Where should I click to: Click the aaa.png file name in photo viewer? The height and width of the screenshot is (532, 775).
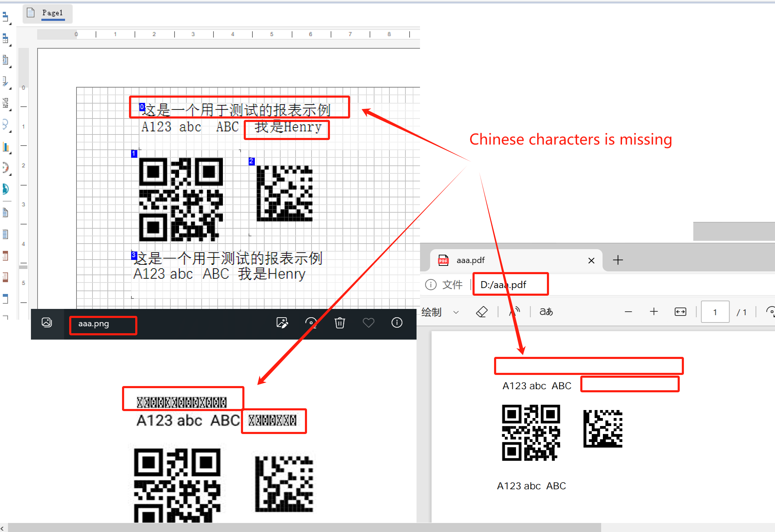[94, 324]
